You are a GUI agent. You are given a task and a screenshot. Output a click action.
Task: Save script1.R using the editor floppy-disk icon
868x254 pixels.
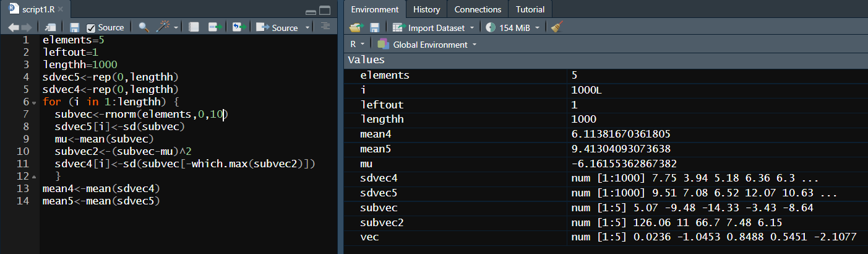[75, 27]
